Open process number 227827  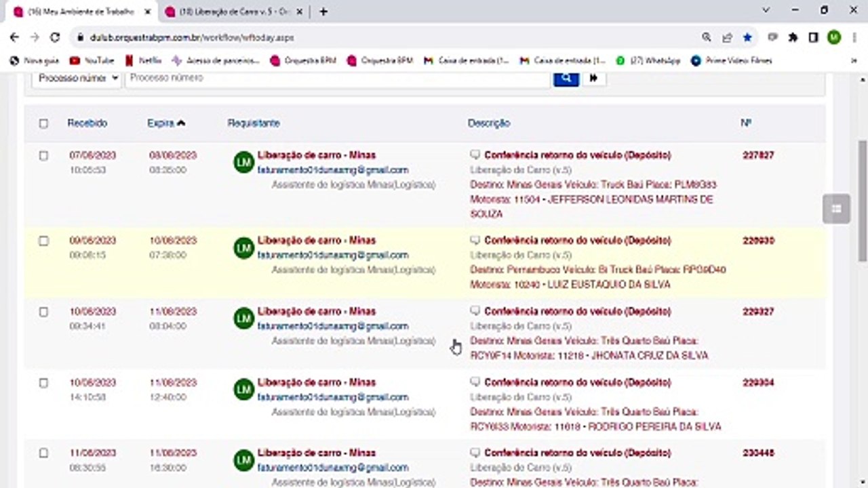tap(758, 155)
